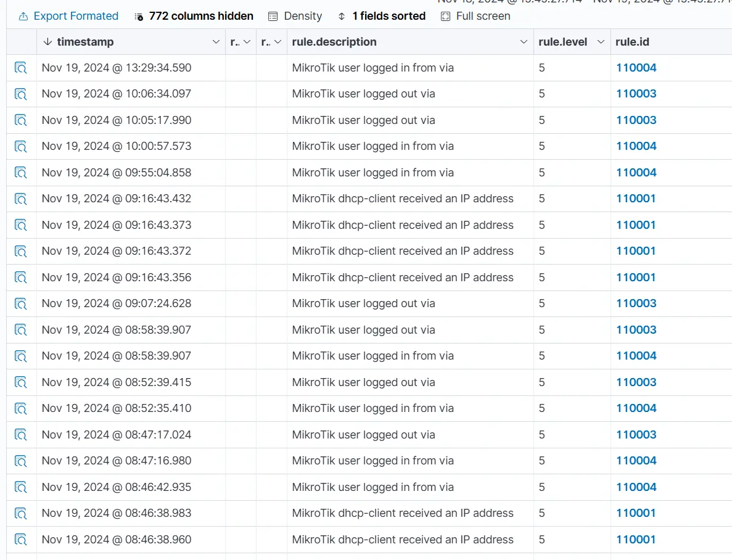Expand the rule.description column options chevron

click(x=524, y=42)
